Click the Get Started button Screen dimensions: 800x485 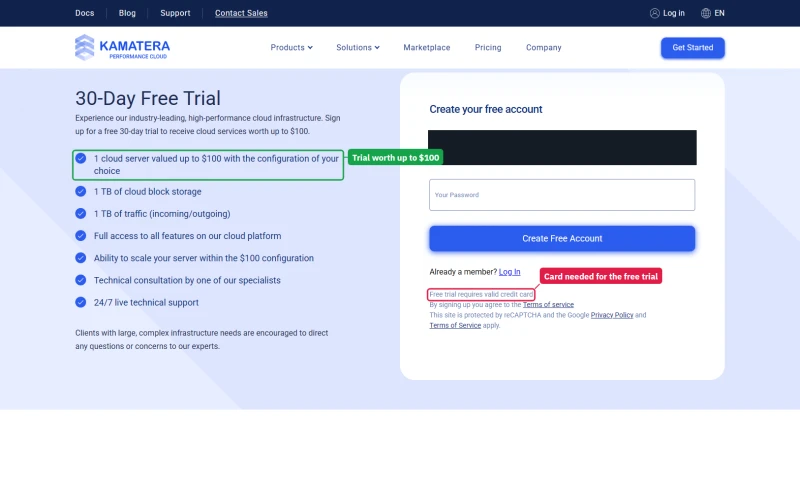tap(692, 47)
